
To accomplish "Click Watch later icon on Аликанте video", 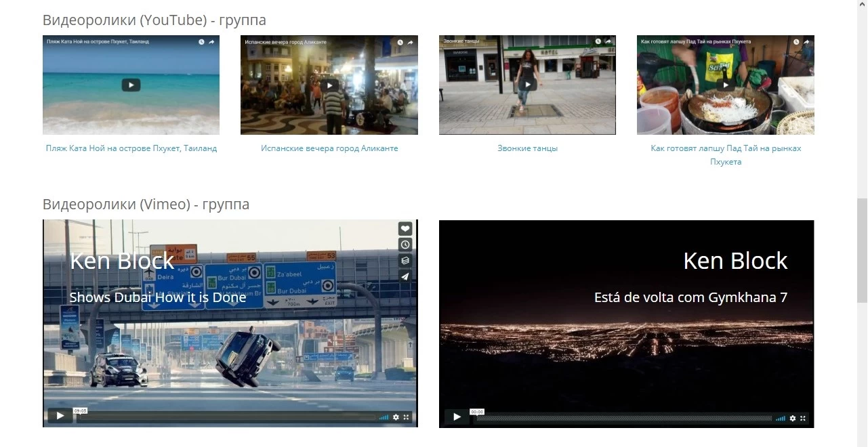I will coord(400,42).
